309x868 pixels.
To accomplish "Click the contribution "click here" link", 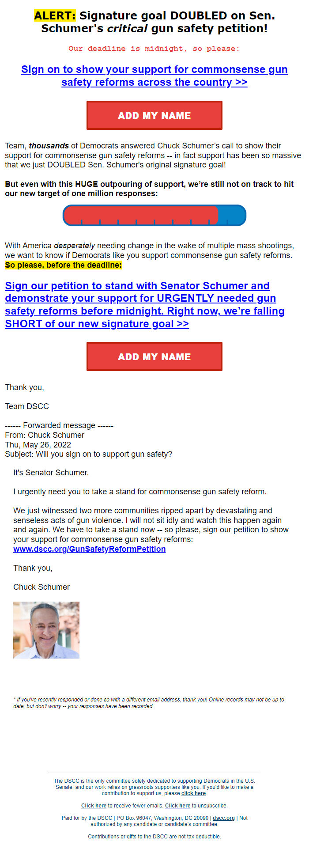I will coord(193,793).
